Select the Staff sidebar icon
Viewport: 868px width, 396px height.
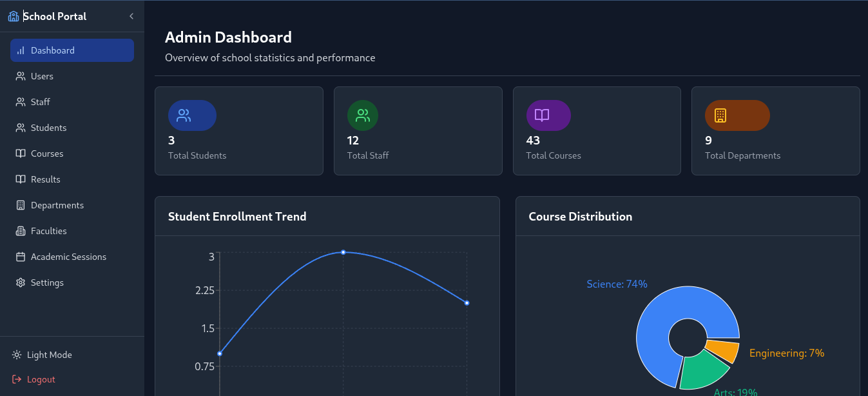click(21, 101)
